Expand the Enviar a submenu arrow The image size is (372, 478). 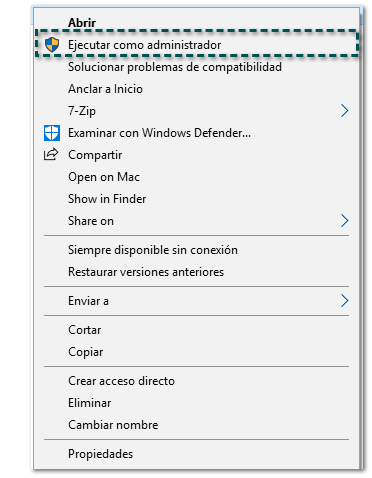pos(344,301)
